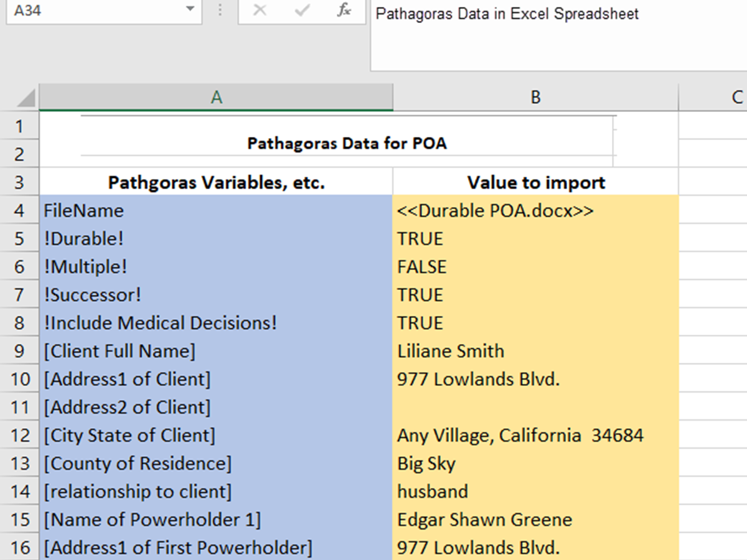Click 'Value to import' header cell
Viewport: 747px width, 560px height.
[536, 182]
